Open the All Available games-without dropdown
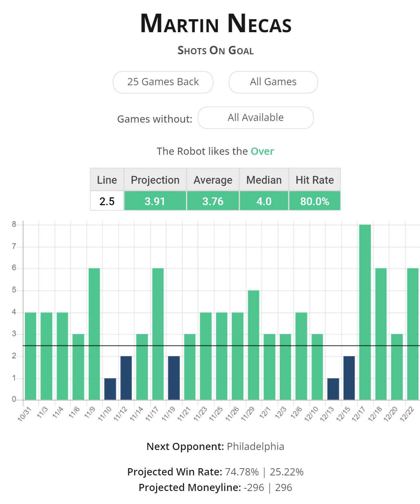 256,118
